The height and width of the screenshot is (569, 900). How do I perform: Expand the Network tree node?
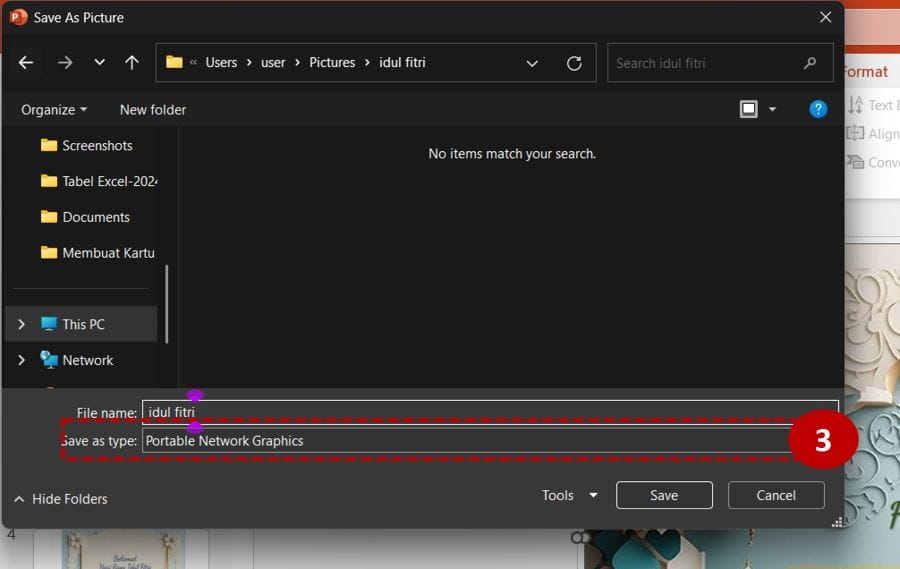[x=21, y=360]
